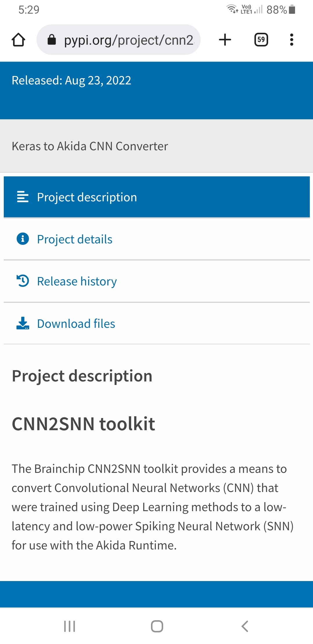313x644 pixels.
Task: Tap the Released Aug 23, 2022 text
Action: [x=71, y=80]
